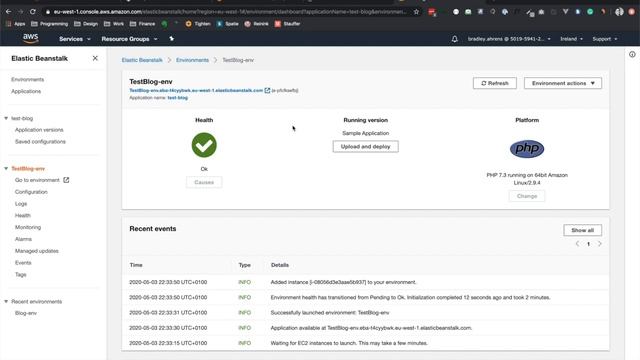Image resolution: width=640 pixels, height=360 pixels.
Task: Click Environments breadcrumb link
Action: click(x=192, y=60)
